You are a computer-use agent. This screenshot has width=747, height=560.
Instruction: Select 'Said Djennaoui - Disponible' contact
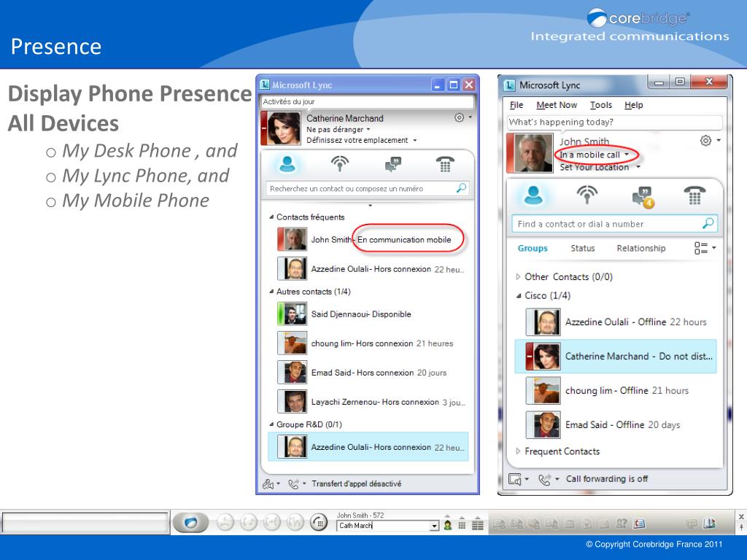[x=368, y=314]
